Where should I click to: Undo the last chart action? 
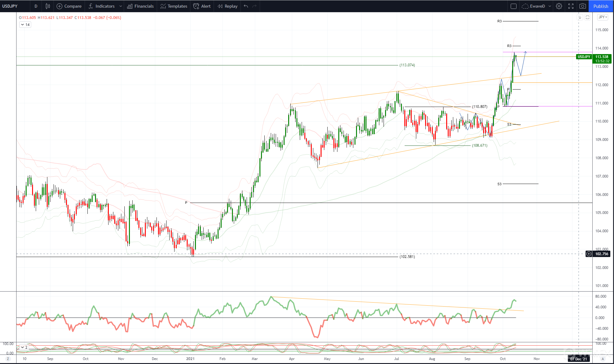click(246, 6)
